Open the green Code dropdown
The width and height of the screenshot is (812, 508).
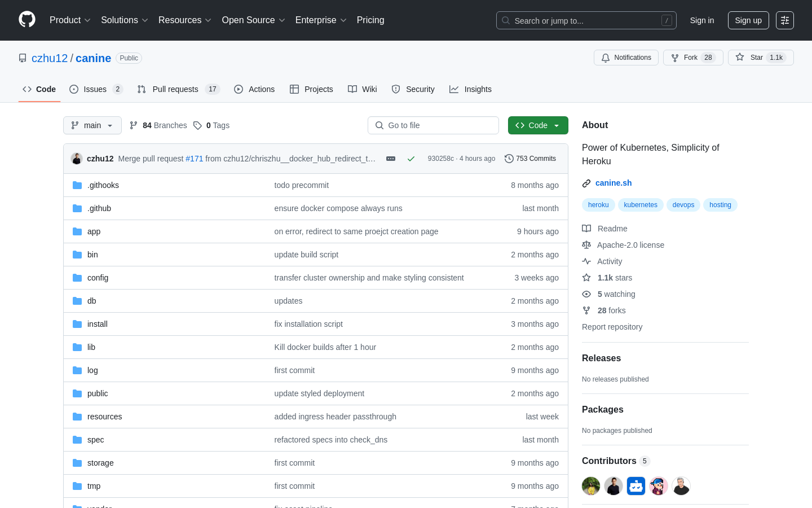[538, 125]
